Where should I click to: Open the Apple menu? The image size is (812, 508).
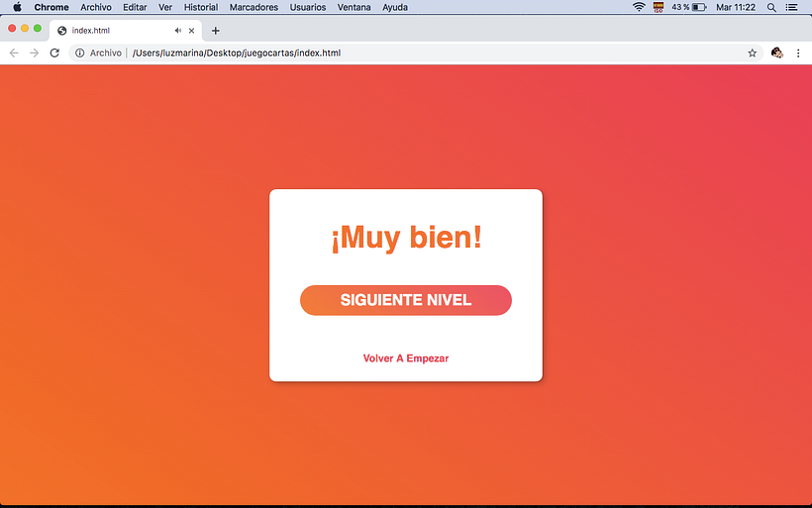click(x=17, y=7)
